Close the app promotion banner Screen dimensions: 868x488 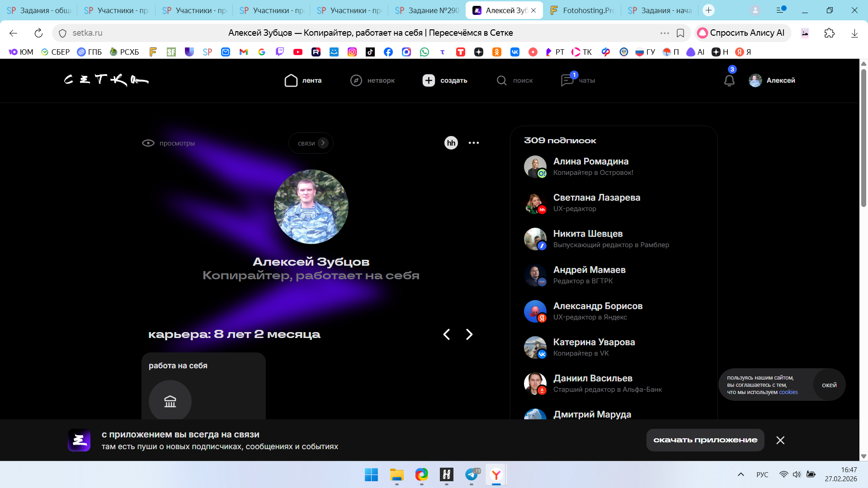780,440
